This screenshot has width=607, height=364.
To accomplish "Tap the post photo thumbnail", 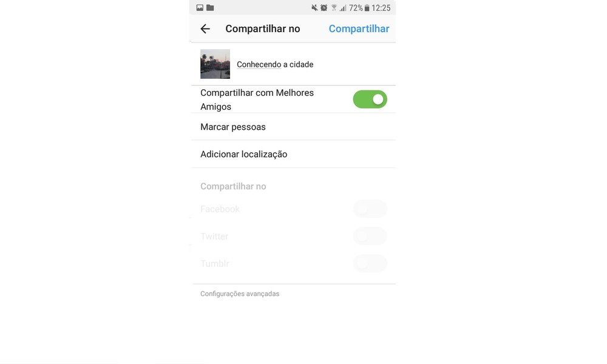I will click(x=215, y=64).
